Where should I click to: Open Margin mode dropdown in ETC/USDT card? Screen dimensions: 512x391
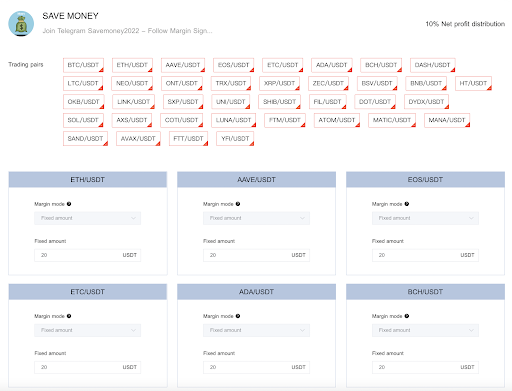click(x=87, y=330)
